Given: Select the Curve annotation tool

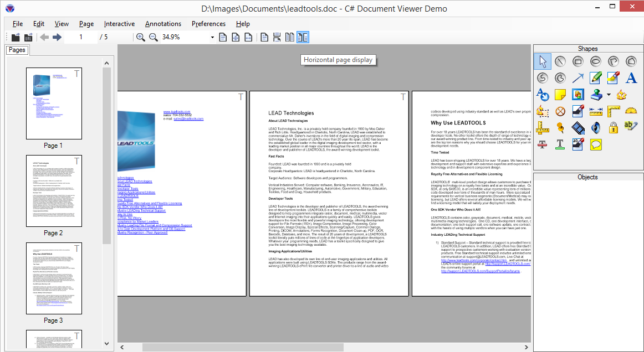Looking at the screenshot, I should pyautogui.click(x=543, y=77).
